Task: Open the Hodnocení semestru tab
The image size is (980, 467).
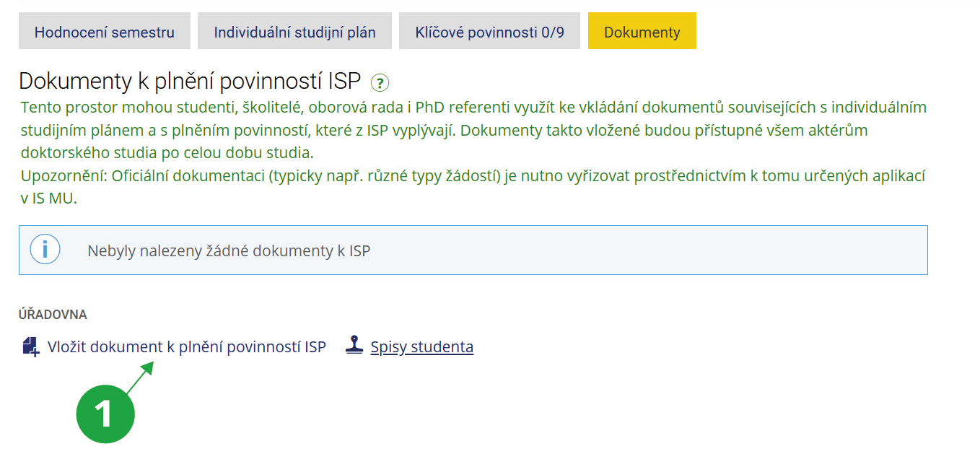Action: click(105, 32)
